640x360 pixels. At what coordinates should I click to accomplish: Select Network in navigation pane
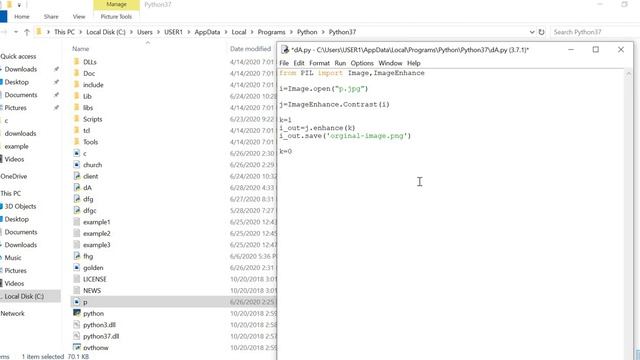click(12, 313)
